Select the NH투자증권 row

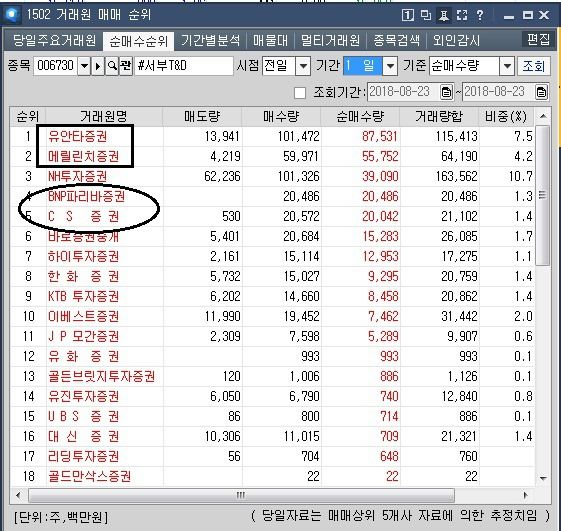272,176
